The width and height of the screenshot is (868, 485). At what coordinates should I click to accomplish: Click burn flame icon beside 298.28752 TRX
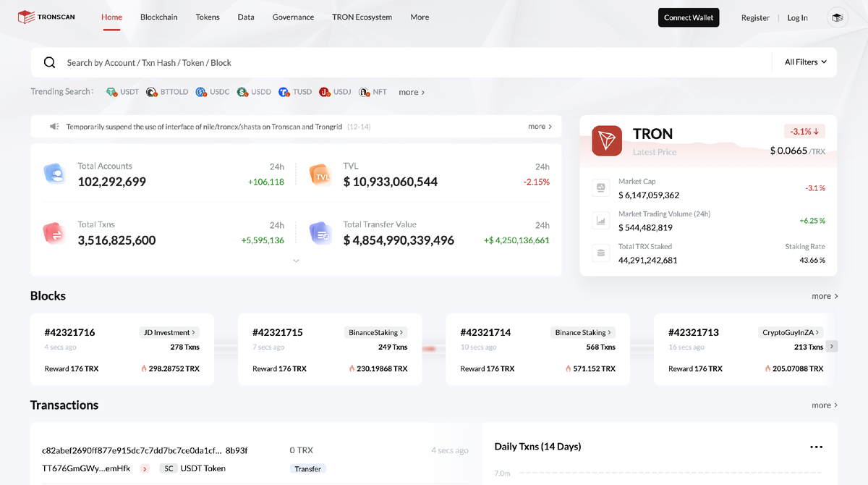pos(144,368)
